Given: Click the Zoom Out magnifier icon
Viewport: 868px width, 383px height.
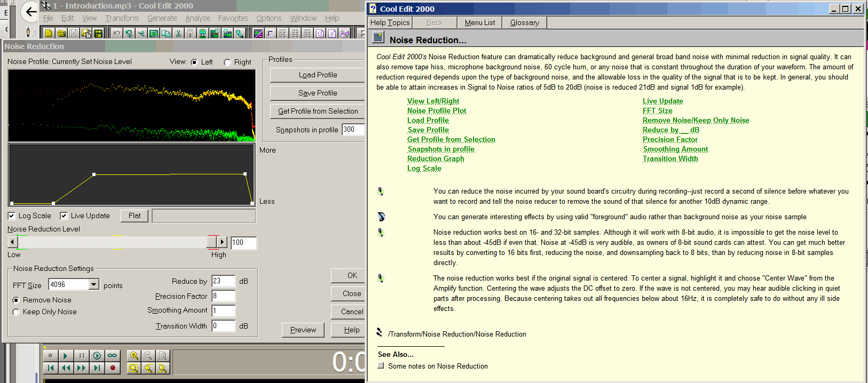Looking at the screenshot, I should coord(148,355).
